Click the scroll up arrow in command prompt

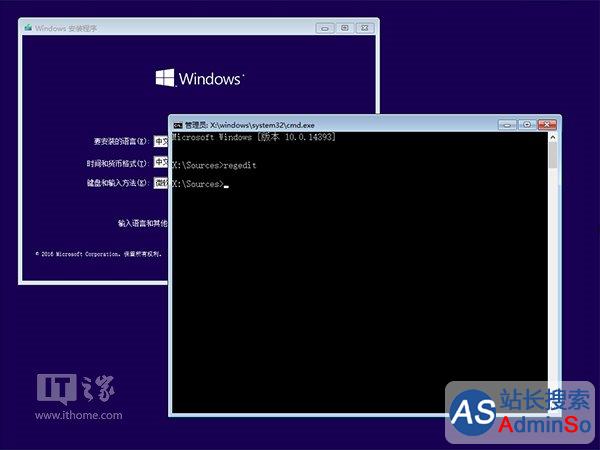(x=553, y=137)
